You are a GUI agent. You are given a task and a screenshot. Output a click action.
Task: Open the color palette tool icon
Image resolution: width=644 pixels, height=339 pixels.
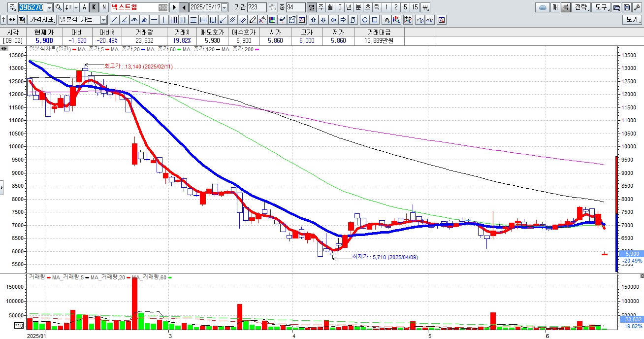click(x=272, y=20)
